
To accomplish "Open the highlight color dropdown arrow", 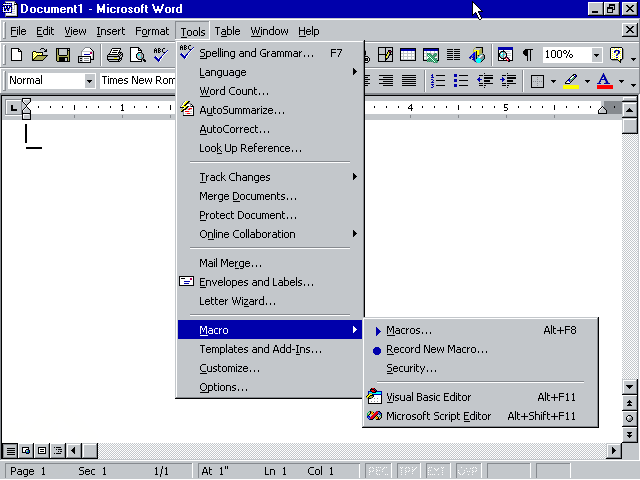I will [x=587, y=81].
